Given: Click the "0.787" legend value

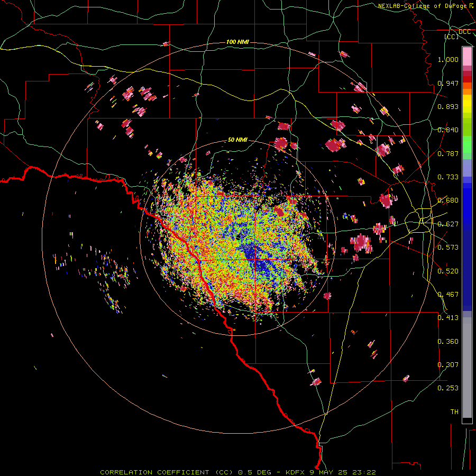Looking at the screenshot, I should point(448,153).
